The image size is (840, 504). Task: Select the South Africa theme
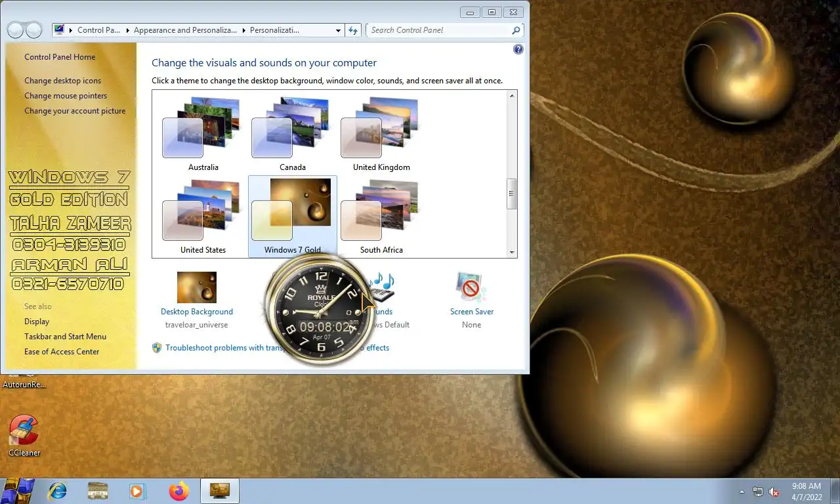click(x=382, y=217)
